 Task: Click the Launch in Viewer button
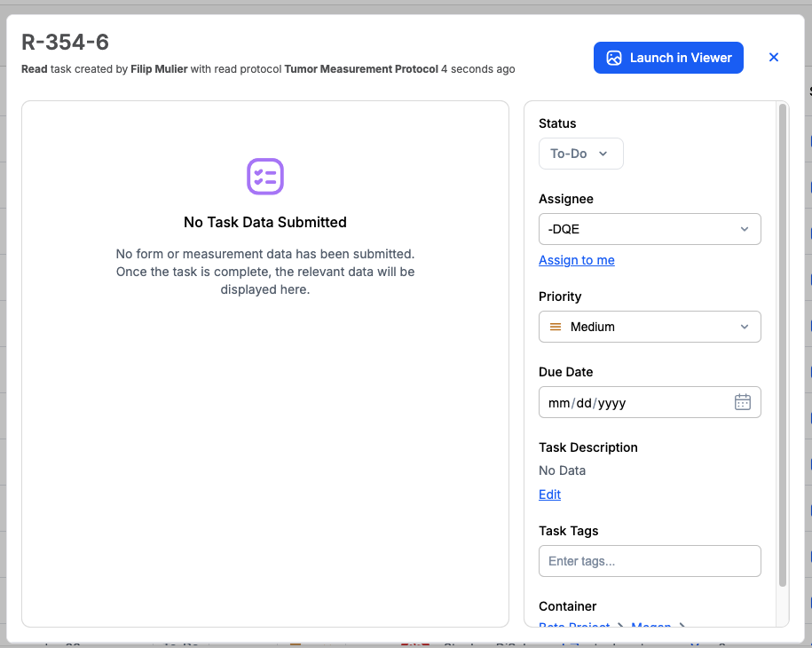click(x=668, y=57)
